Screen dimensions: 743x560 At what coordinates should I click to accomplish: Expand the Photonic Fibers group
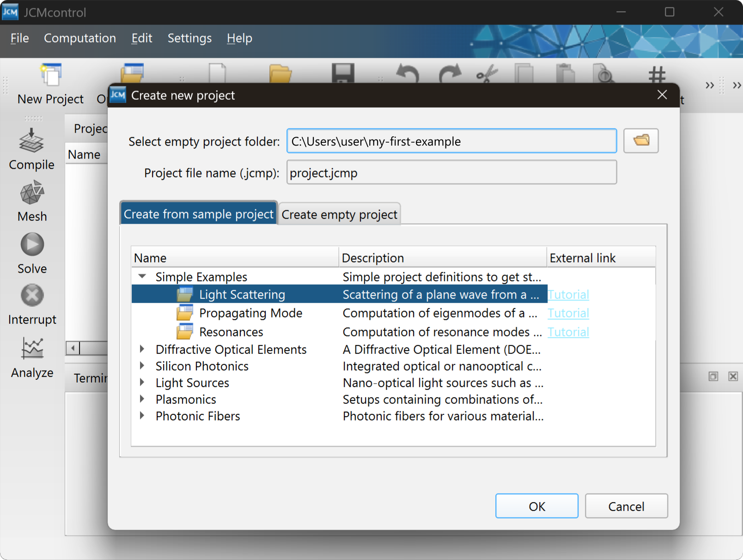coord(142,415)
